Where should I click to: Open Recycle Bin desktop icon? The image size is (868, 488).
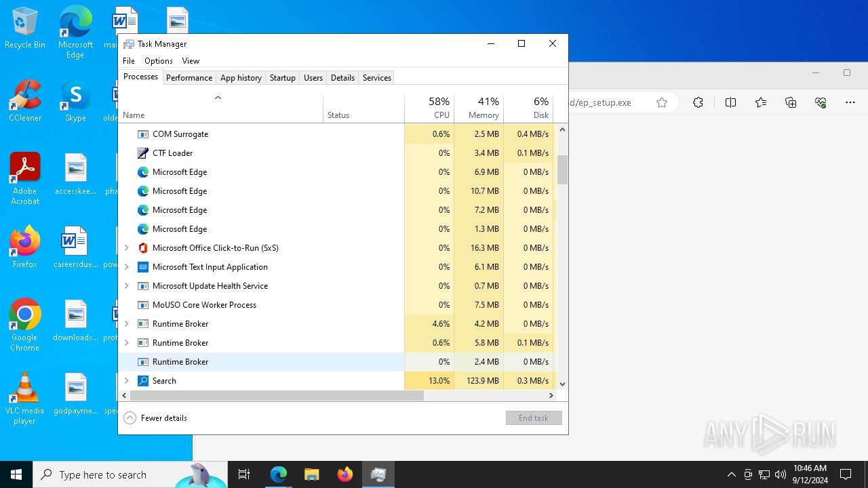pyautogui.click(x=25, y=28)
